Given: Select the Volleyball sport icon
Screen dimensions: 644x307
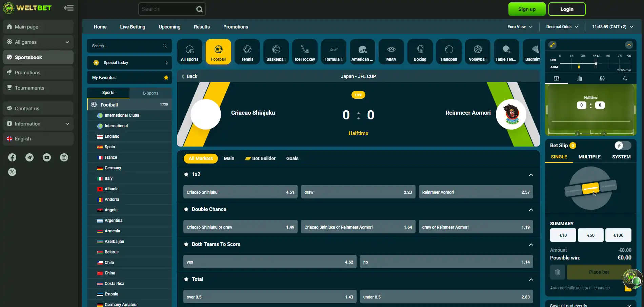Looking at the screenshot, I should (478, 52).
